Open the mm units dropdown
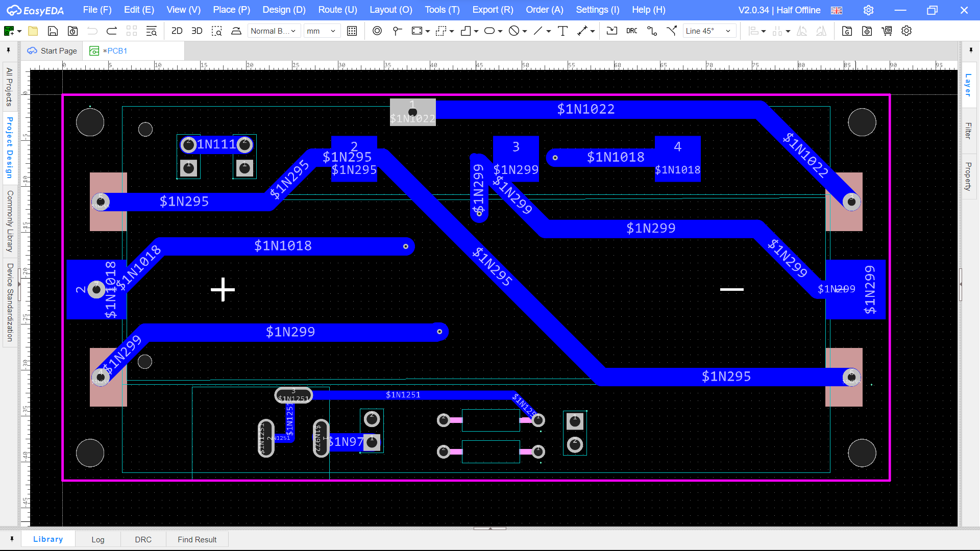This screenshot has height=551, width=980. pyautogui.click(x=322, y=31)
